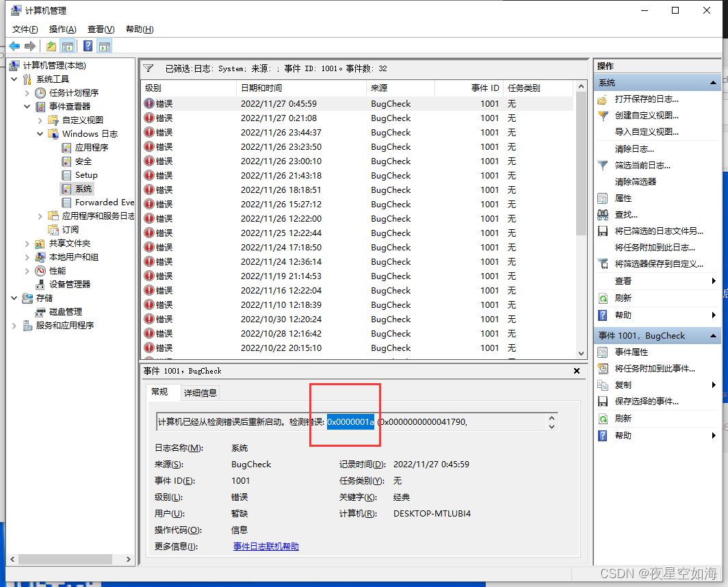
Task: Click the filter funnel icon above event list
Action: point(148,68)
